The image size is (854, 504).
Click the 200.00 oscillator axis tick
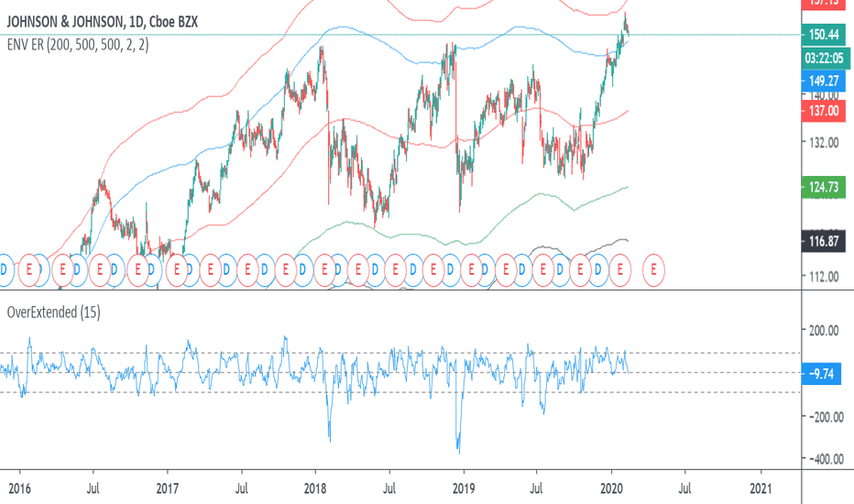tap(824, 330)
